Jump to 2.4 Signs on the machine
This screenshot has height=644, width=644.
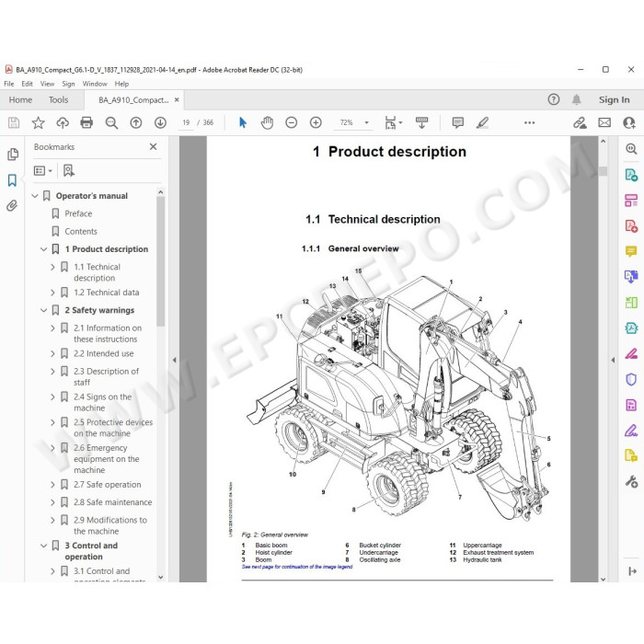(x=103, y=403)
